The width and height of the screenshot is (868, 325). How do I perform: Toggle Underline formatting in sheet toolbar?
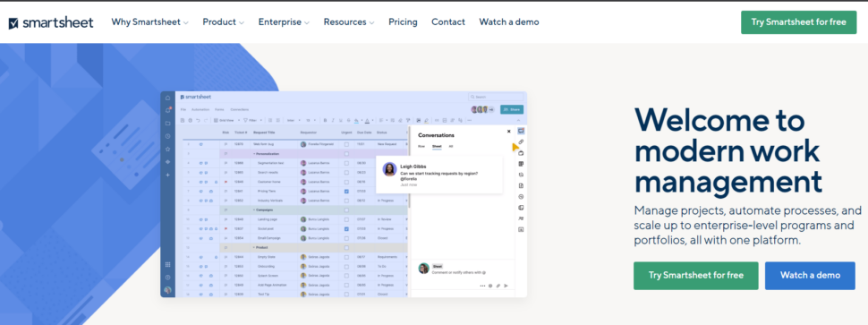[x=340, y=120]
